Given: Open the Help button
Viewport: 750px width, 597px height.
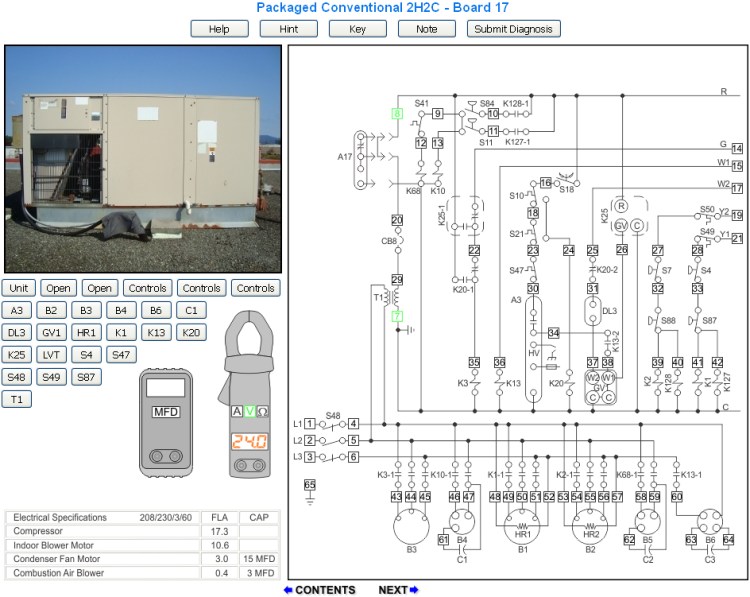Looking at the screenshot, I should tap(219, 29).
